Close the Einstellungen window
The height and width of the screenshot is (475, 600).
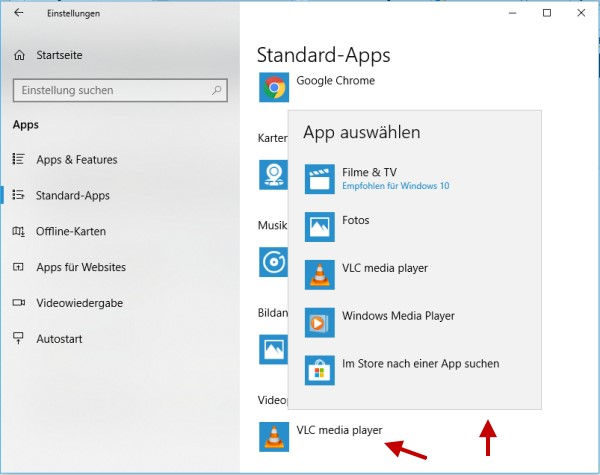581,13
